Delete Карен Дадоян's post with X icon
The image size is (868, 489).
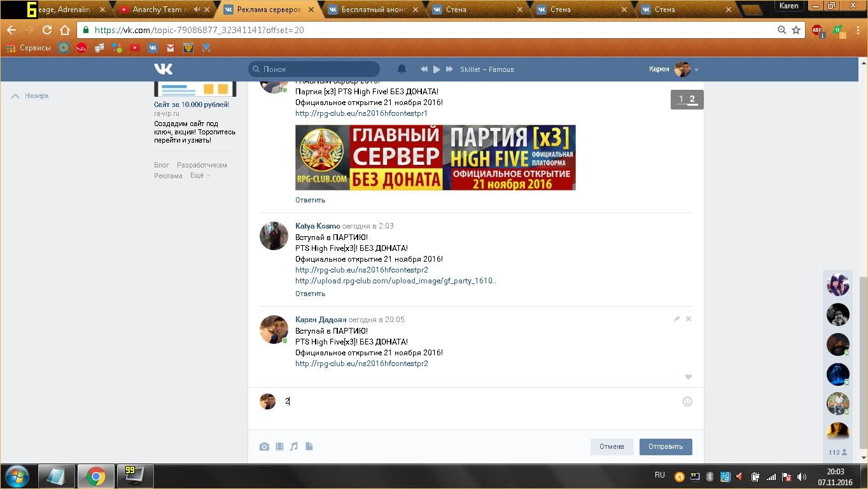point(688,319)
